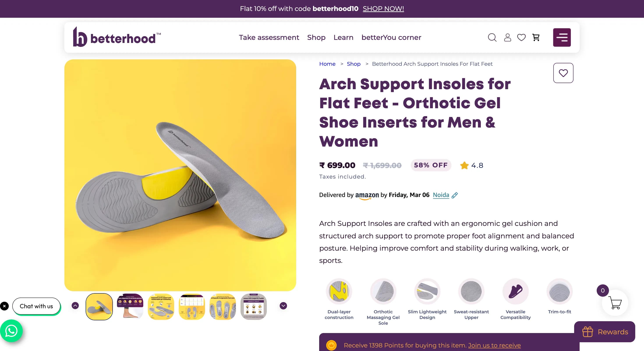Click the Join us to receive link
The width and height of the screenshot is (644, 351).
pos(494,345)
